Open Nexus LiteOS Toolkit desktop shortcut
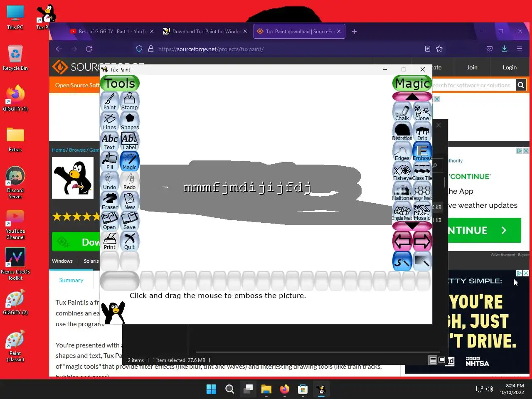Image resolution: width=532 pixels, height=399 pixels. pyautogui.click(x=15, y=264)
